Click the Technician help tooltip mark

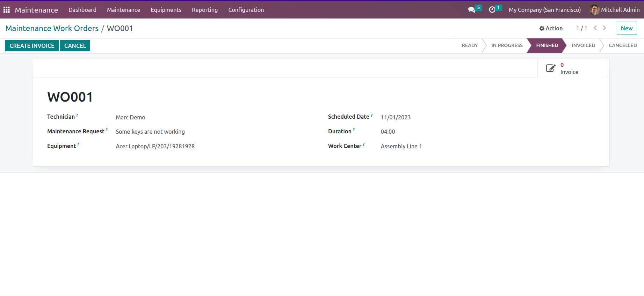click(x=77, y=115)
